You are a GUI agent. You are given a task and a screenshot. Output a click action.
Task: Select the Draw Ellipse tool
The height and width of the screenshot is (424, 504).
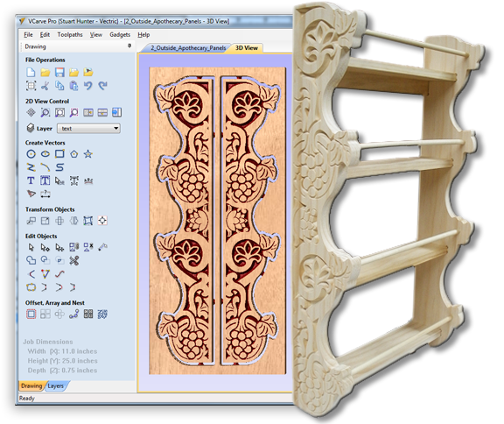pyautogui.click(x=45, y=154)
